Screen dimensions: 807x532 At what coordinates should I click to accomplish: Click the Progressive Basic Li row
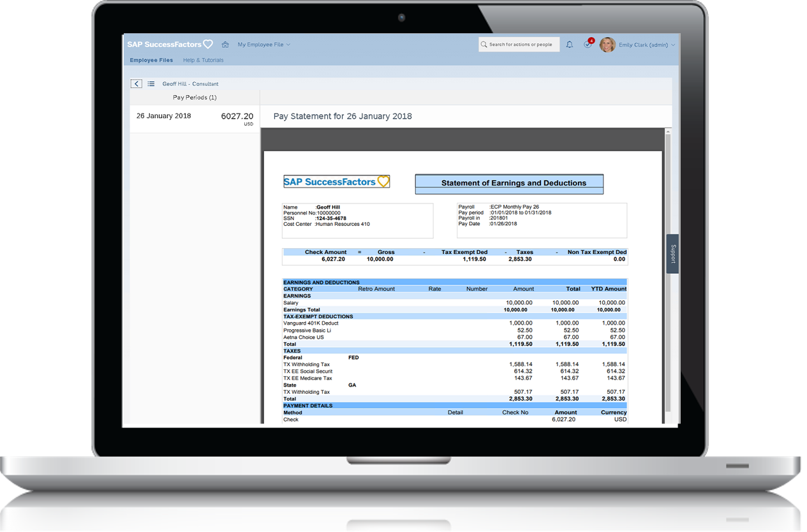(454, 330)
